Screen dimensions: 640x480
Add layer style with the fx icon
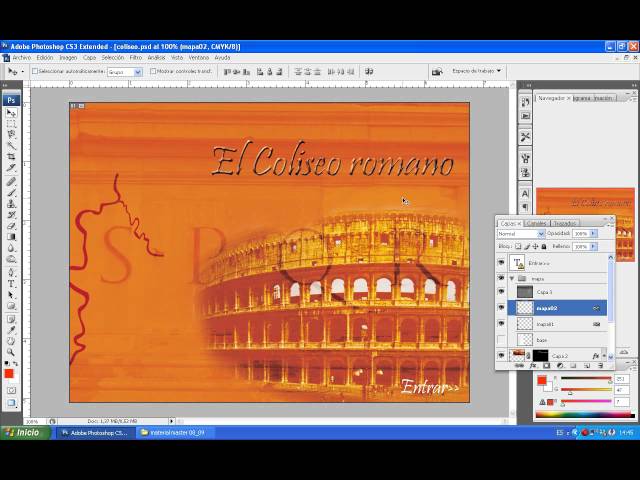point(533,366)
